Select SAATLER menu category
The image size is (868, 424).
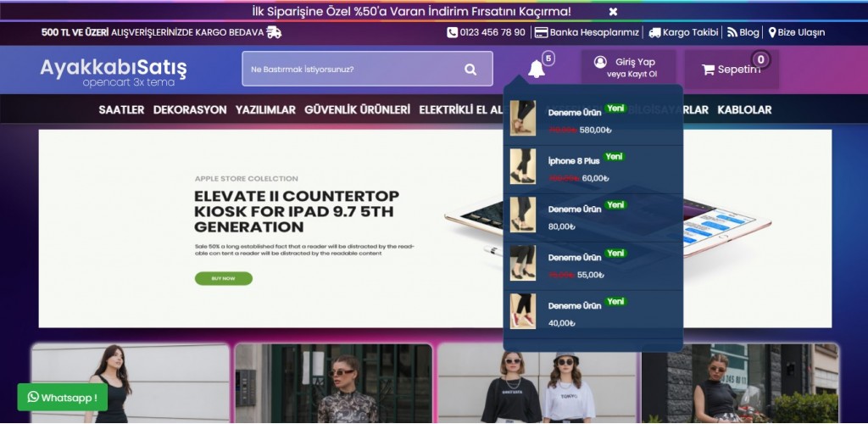coord(121,109)
